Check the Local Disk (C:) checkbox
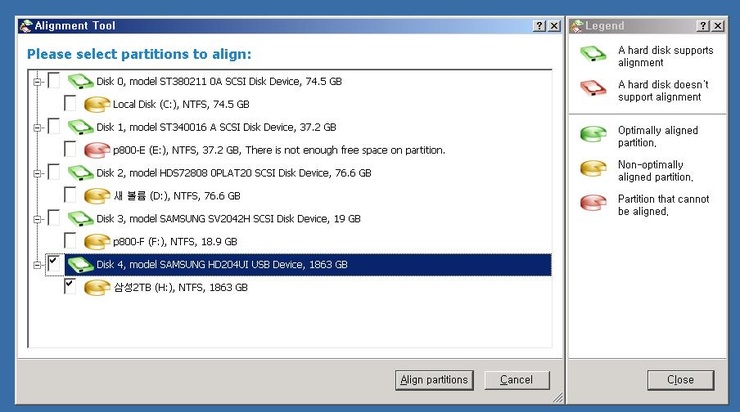 click(x=71, y=104)
